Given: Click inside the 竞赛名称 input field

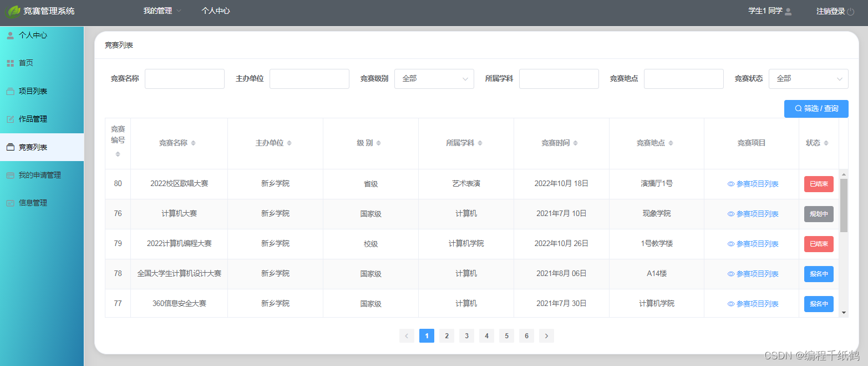Looking at the screenshot, I should 184,79.
